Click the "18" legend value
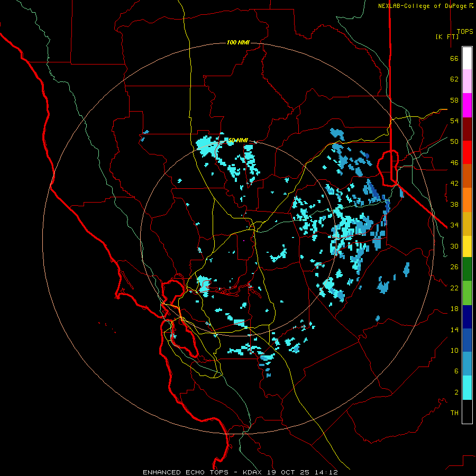 pyautogui.click(x=454, y=309)
